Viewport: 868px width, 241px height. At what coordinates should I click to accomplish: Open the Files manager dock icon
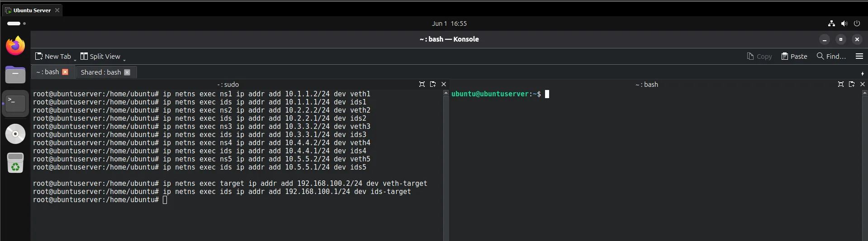(15, 74)
